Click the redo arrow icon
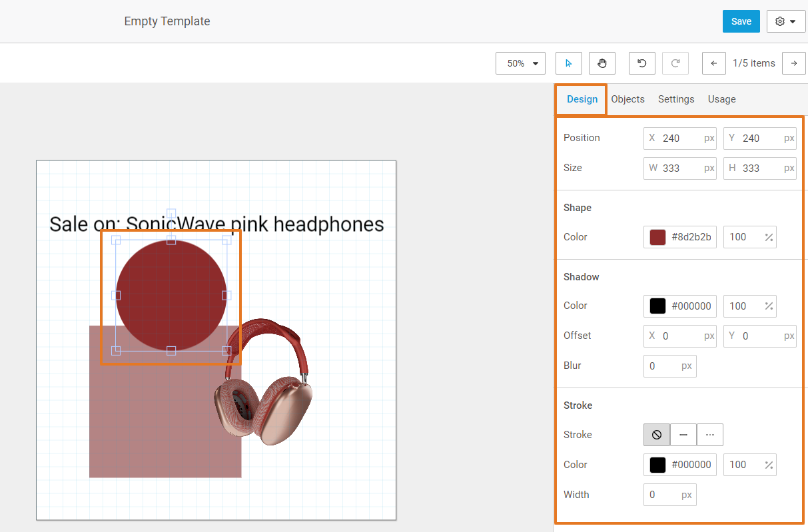Screen dimensions: 808x532 tap(675, 63)
